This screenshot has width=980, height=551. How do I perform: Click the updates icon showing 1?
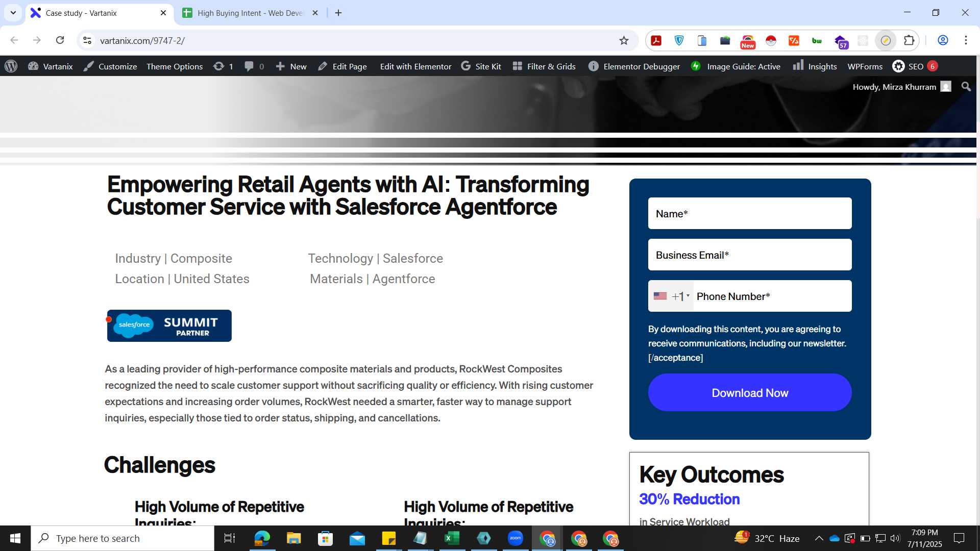[223, 66]
